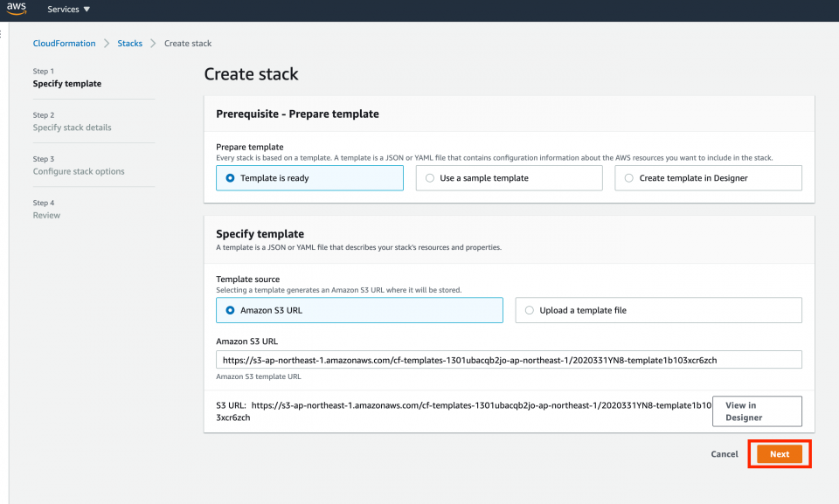The image size is (839, 504).
Task: Select the Use a sample template option
Action: click(509, 177)
